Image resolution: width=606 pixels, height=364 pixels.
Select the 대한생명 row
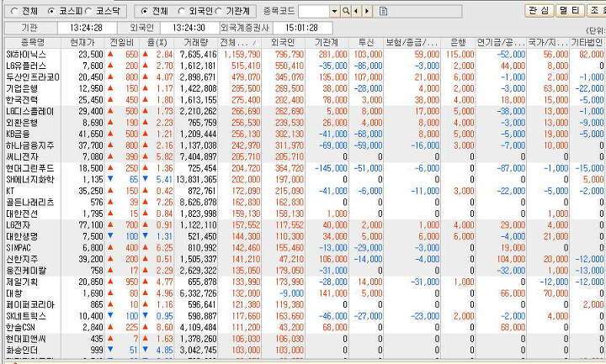pyautogui.click(x=305, y=236)
